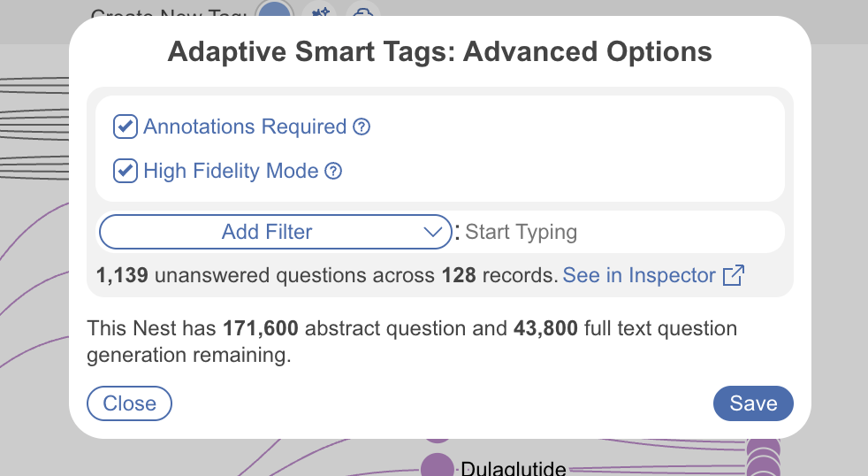868x476 pixels.
Task: Uncheck the Annotations Required checkbox
Action: point(126,127)
